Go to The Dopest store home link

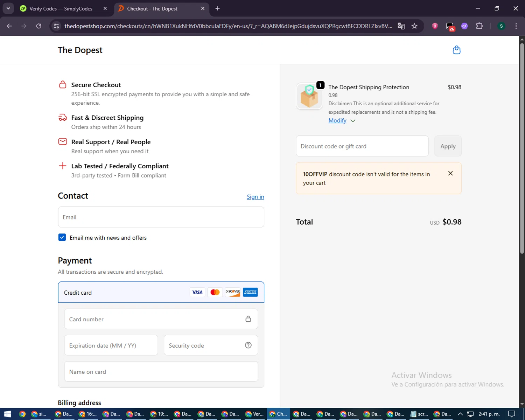[80, 50]
